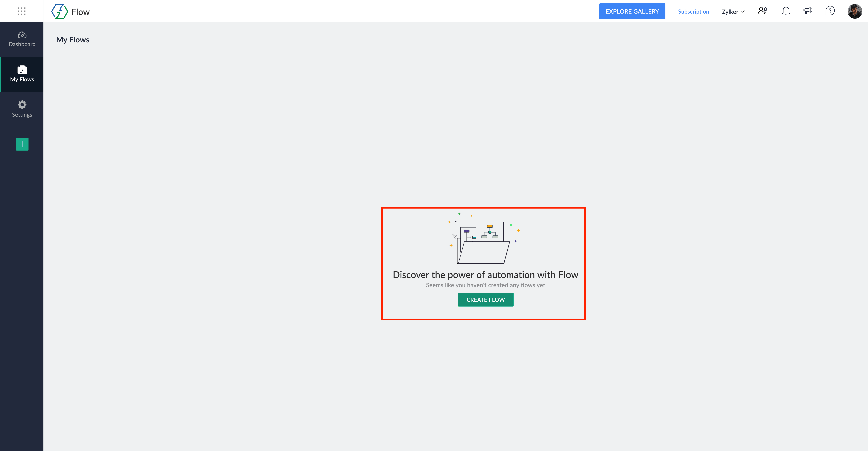The image size is (868, 451).
Task: Click the Zylker dropdown chevron arrow
Action: tap(743, 12)
